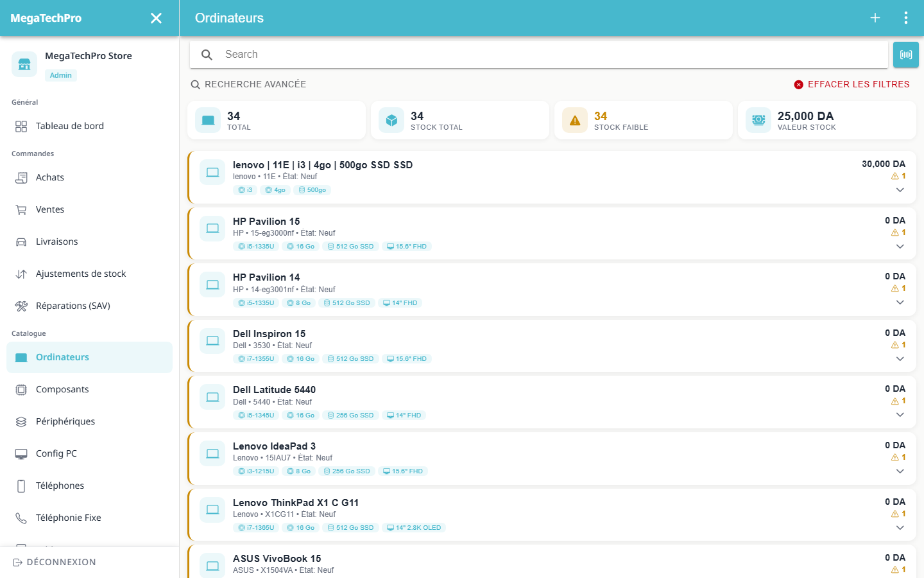Expand the Lenovo IdeaPad 3 details

click(900, 471)
